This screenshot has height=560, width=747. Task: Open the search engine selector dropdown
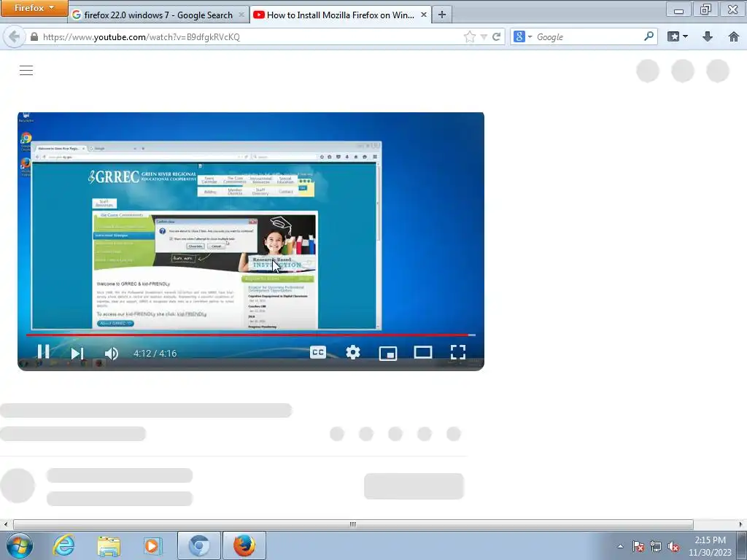pyautogui.click(x=523, y=36)
